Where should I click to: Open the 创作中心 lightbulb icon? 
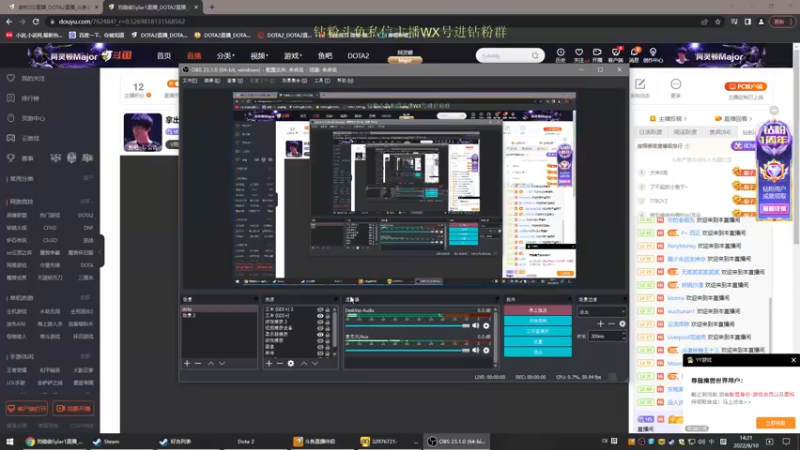pos(653,53)
